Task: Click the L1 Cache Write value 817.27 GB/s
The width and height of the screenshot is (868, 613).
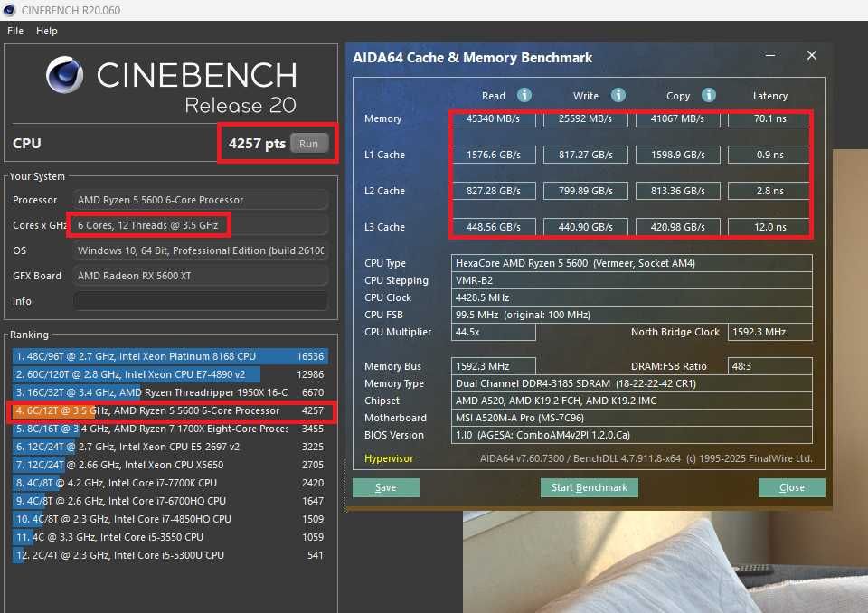Action: click(x=586, y=155)
